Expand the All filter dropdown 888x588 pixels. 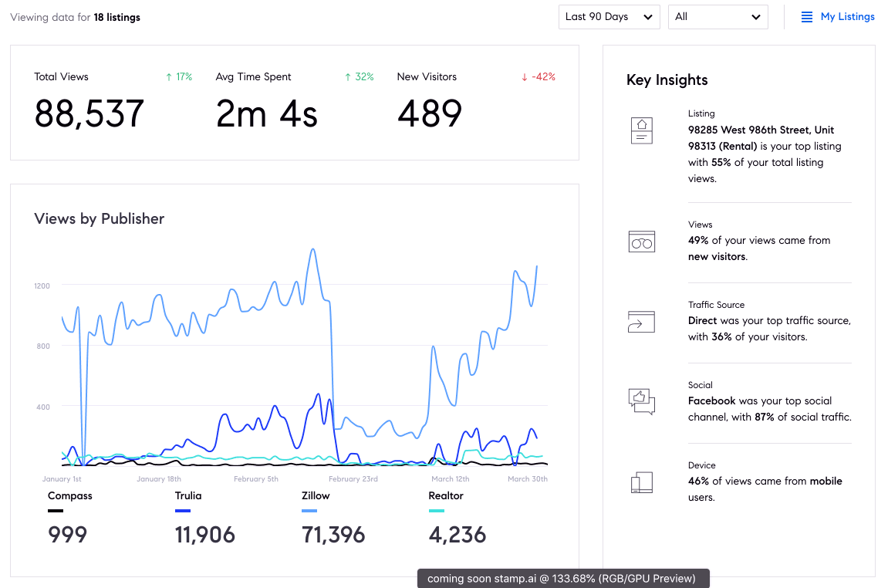click(x=717, y=17)
